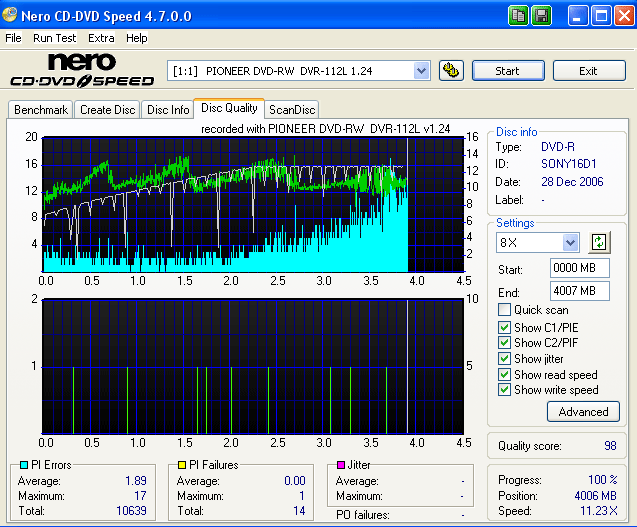Disable Show jitter checkbox
637x527 pixels.
pyautogui.click(x=504, y=359)
